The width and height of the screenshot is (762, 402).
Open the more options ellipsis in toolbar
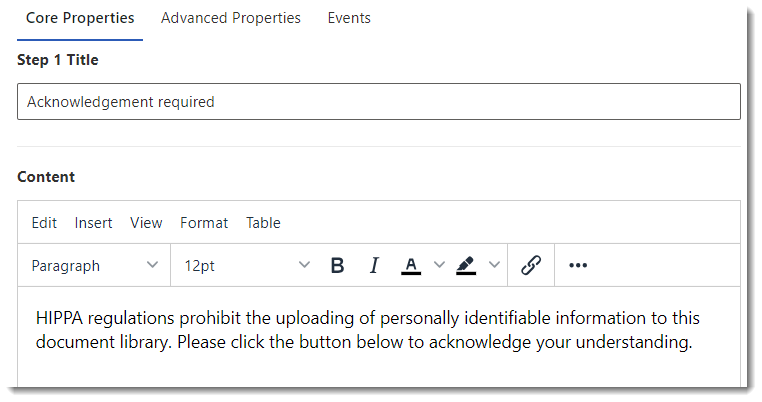tap(578, 266)
